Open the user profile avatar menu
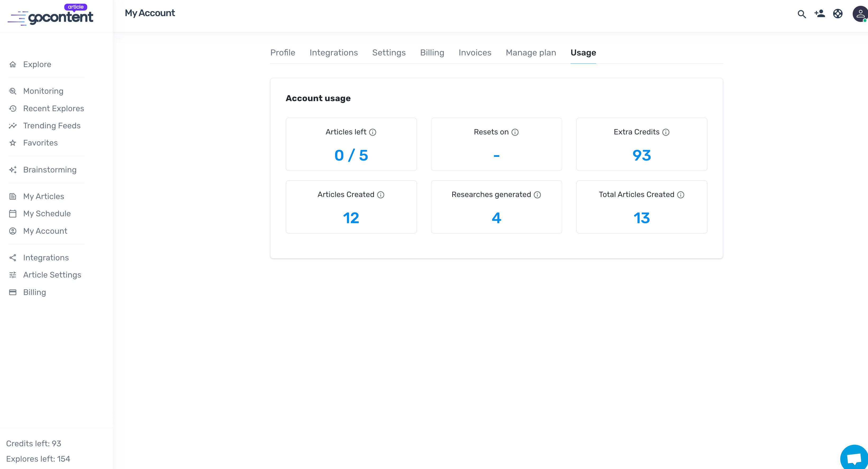 point(860,14)
